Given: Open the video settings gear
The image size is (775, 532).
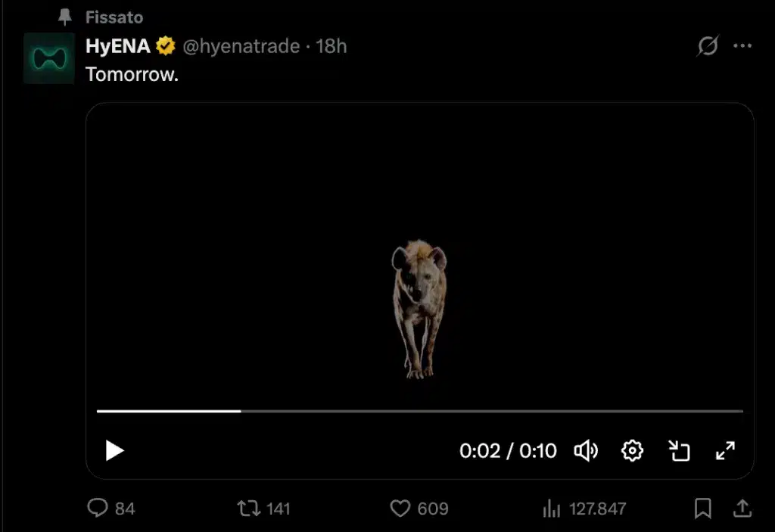Looking at the screenshot, I should click(x=632, y=450).
